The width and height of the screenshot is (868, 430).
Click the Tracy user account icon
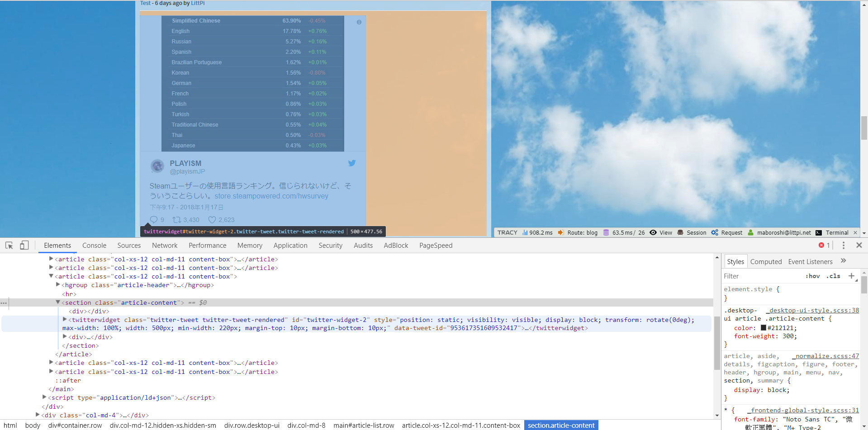click(x=751, y=232)
